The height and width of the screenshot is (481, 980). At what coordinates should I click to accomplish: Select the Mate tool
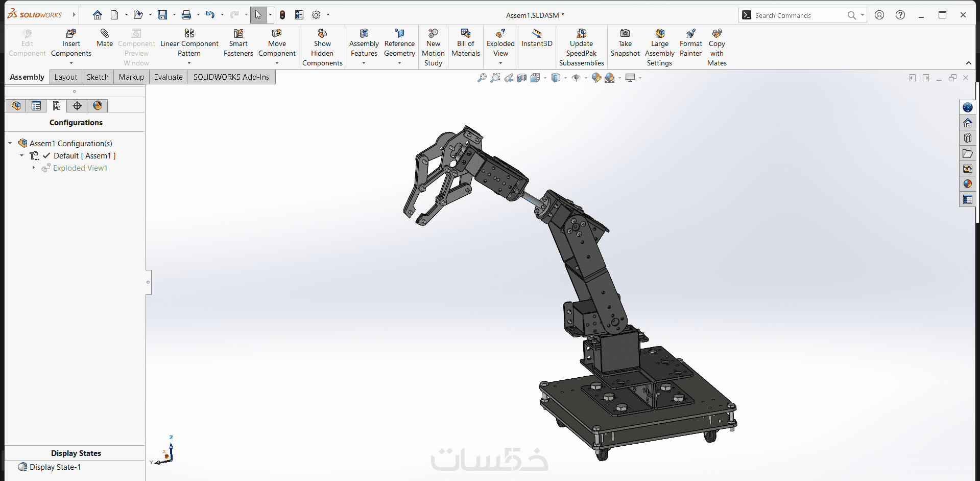(105, 38)
